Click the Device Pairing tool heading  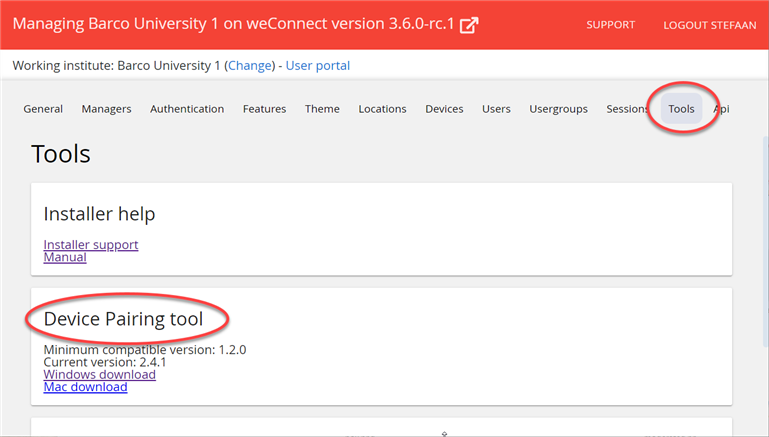pyautogui.click(x=123, y=319)
